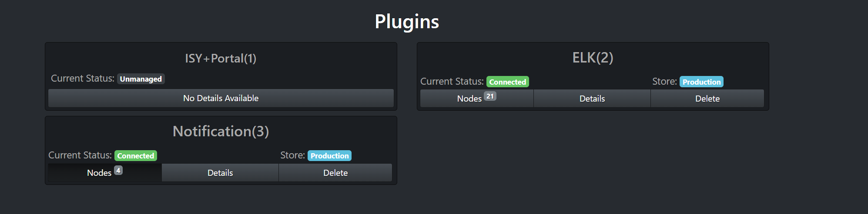Delete the Notification plugin

tap(335, 173)
